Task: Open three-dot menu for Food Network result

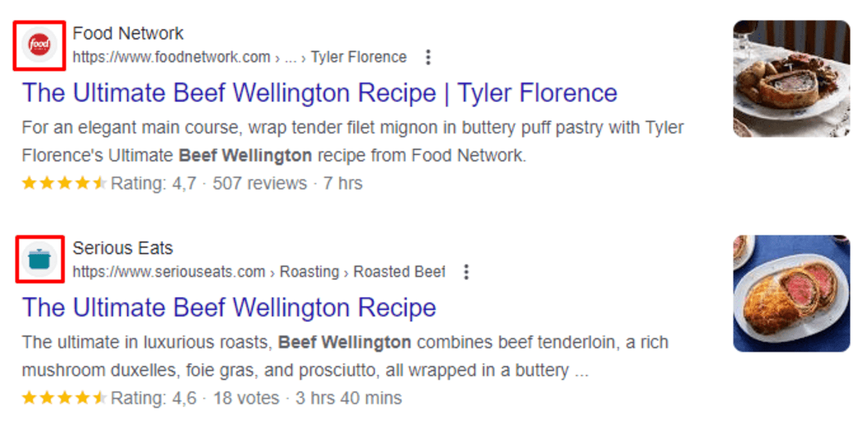Action: tap(428, 58)
